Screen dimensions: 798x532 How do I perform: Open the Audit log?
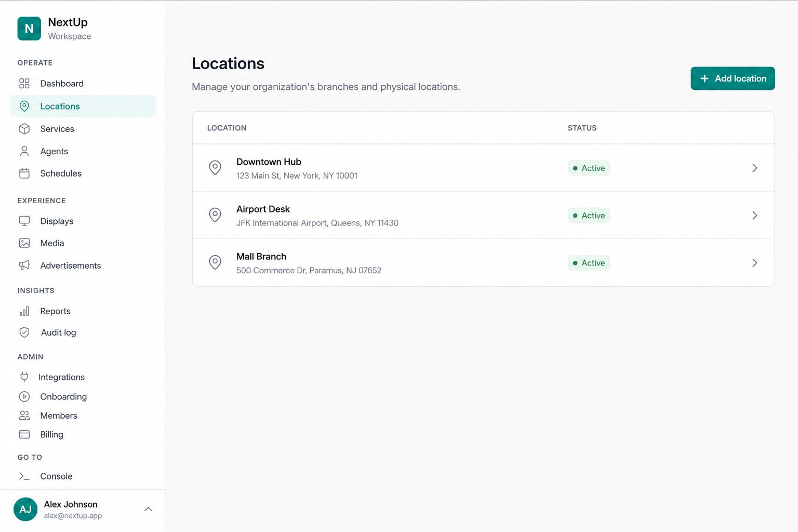point(83,332)
